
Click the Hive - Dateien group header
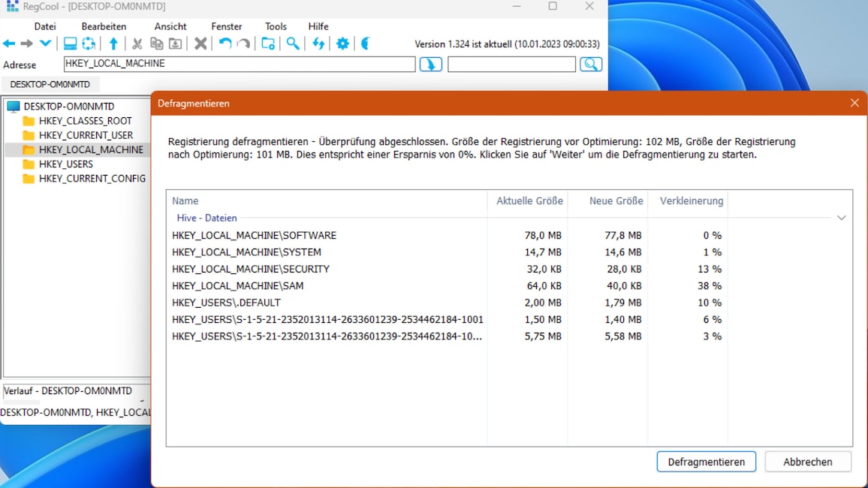coord(206,218)
